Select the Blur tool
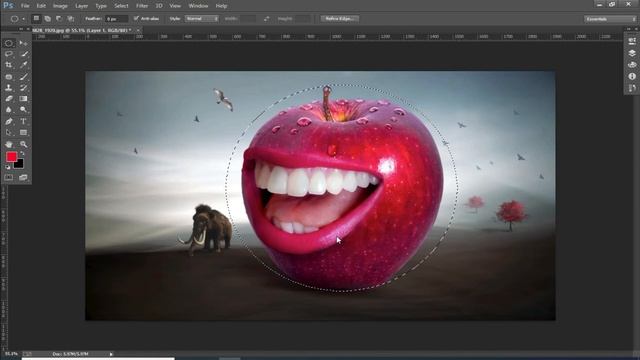The width and height of the screenshot is (640, 360). (x=9, y=110)
